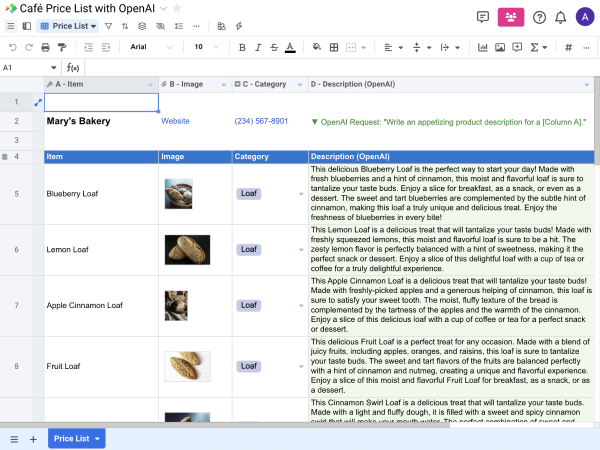This screenshot has height=450, width=600.
Task: Toggle strikethrough formatting
Action: pos(274,47)
